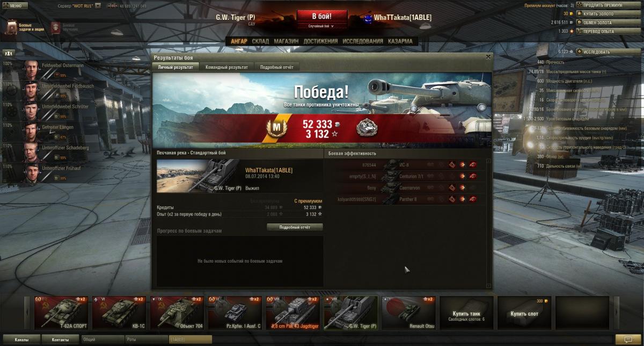Viewport: 644px width, 346px height.
Task: Click the battle effectiveness list scrollbar
Action: click(488, 223)
